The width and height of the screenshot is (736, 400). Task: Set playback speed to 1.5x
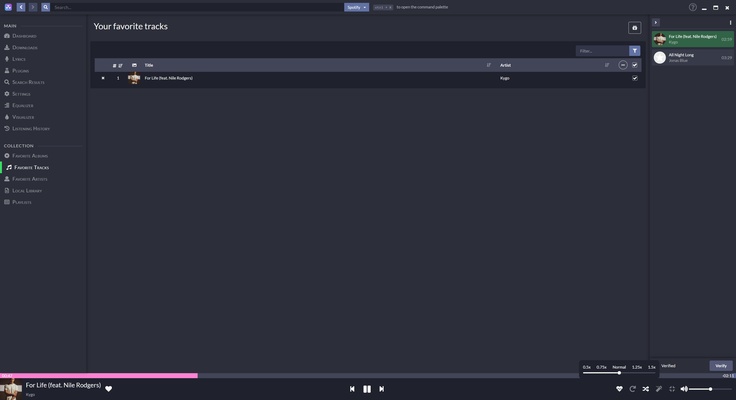[x=652, y=367]
